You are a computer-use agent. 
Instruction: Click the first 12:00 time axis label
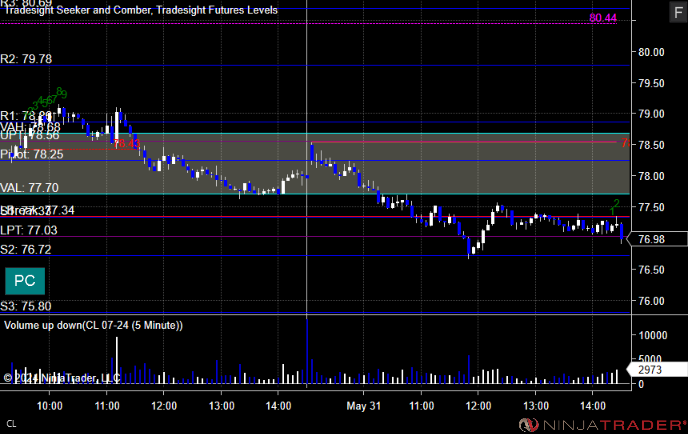click(x=164, y=405)
